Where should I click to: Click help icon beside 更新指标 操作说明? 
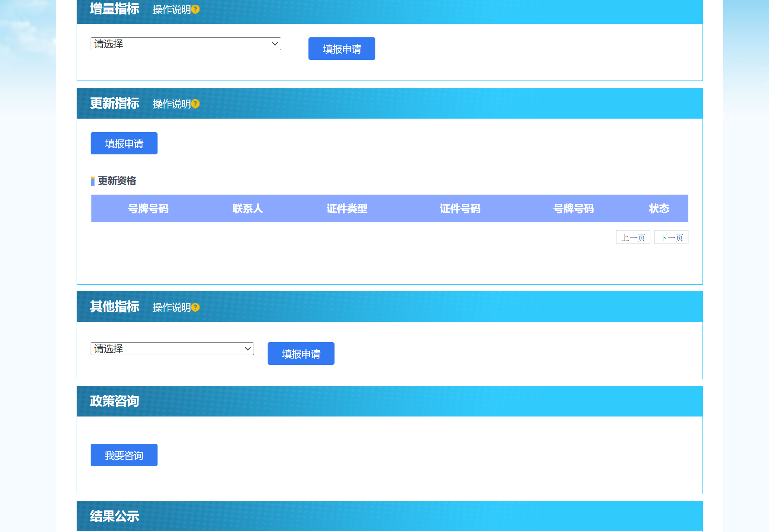(196, 104)
